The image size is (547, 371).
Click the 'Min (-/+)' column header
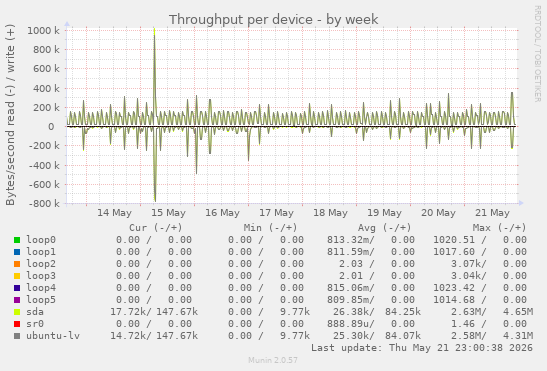(270, 228)
